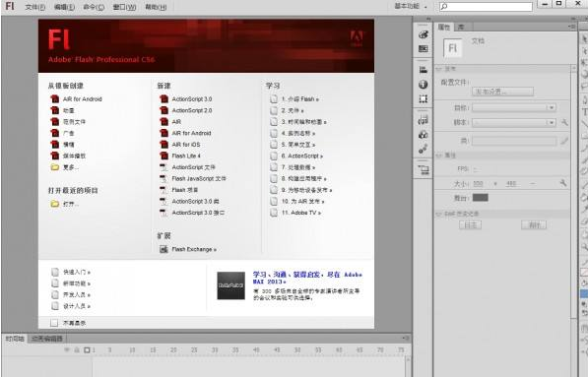
Task: Open the 编辑(E) menu
Action: (x=64, y=7)
